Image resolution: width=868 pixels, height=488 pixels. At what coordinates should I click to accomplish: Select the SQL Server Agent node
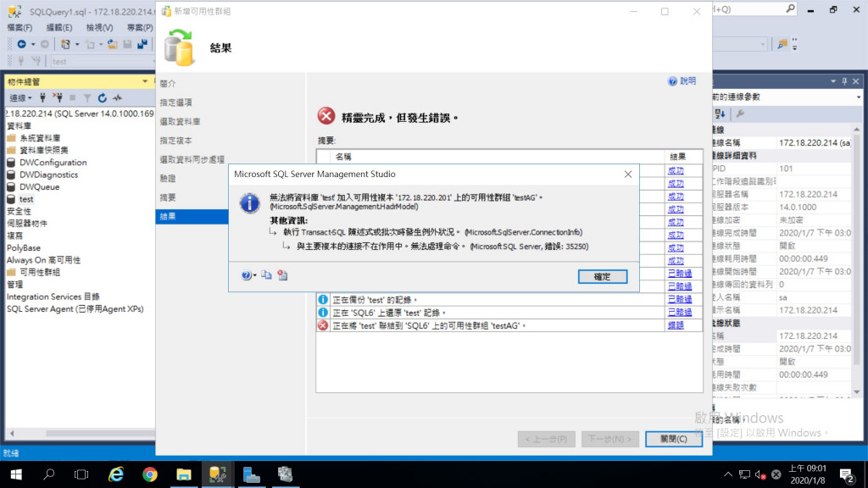75,308
